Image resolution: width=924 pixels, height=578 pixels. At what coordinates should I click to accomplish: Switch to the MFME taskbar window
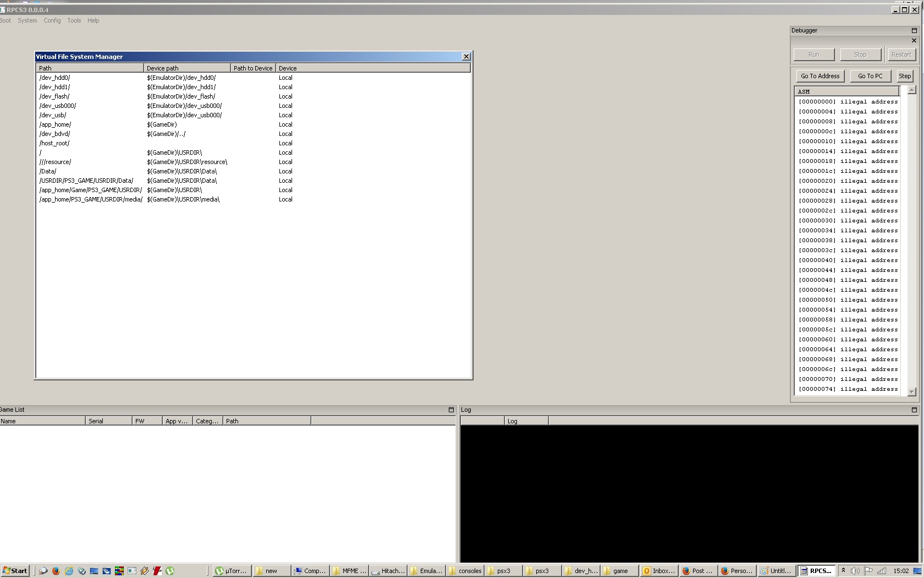pyautogui.click(x=349, y=571)
